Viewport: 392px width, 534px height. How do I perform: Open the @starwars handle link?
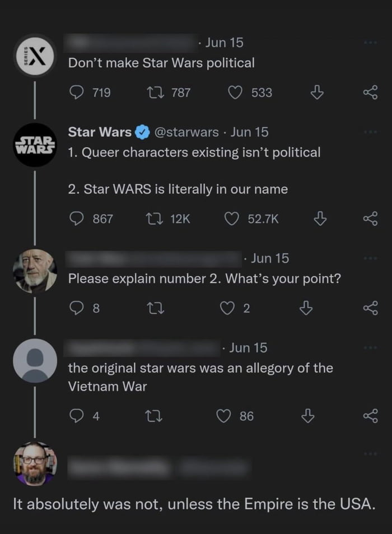click(x=185, y=132)
